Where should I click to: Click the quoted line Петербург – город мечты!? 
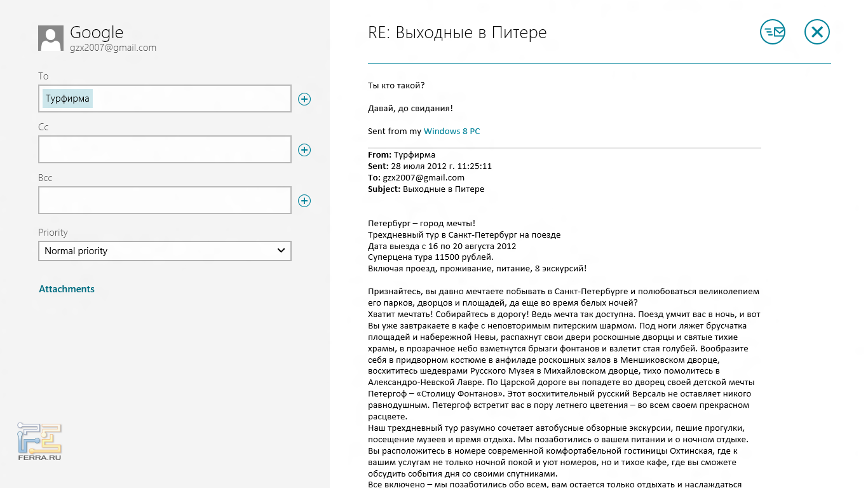[x=422, y=223]
